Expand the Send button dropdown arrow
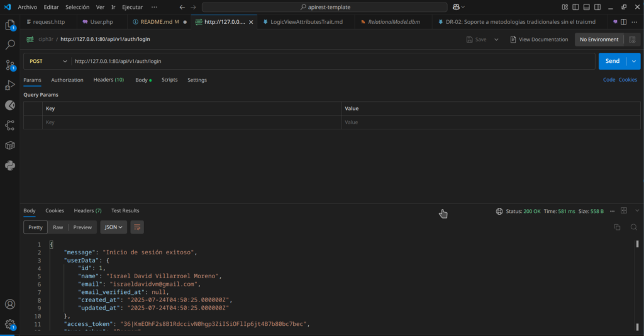Image resolution: width=644 pixels, height=336 pixels. point(633,61)
